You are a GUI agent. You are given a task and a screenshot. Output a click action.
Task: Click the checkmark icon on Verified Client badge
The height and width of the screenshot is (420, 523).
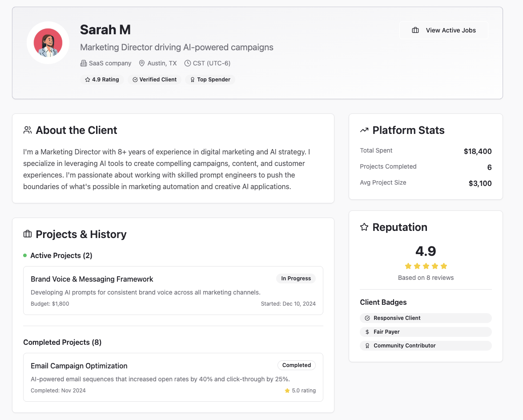(x=136, y=79)
